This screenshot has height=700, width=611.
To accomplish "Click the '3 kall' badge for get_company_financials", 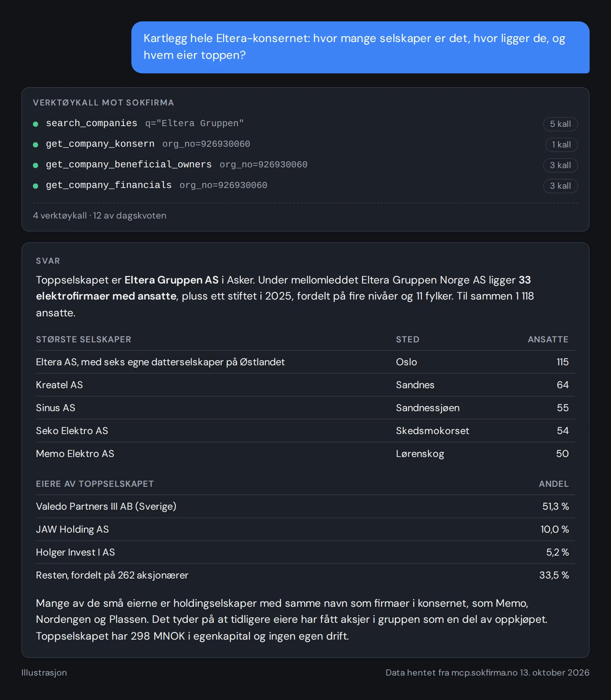I will (x=560, y=186).
